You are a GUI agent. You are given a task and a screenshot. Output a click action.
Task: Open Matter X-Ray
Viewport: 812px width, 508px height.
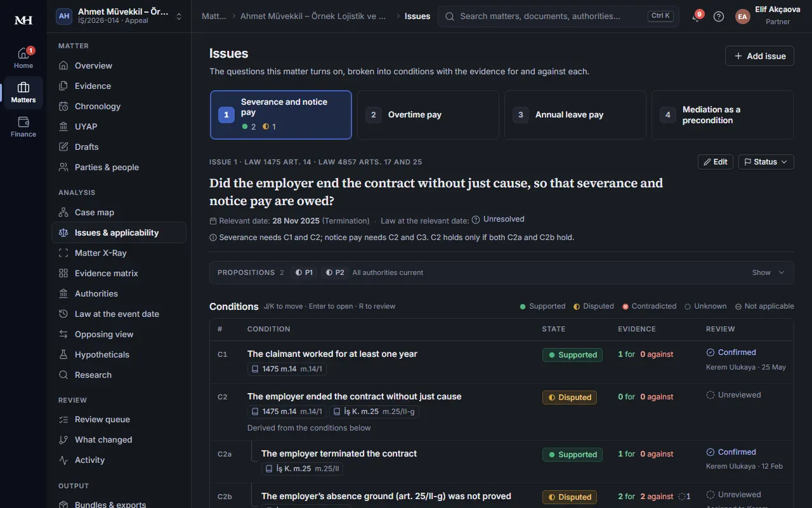point(119,253)
